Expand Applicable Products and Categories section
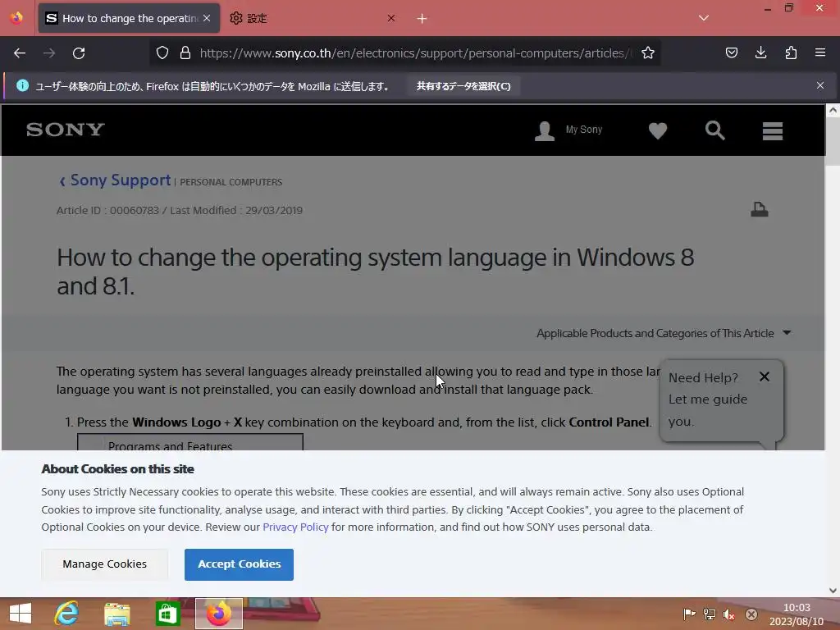The image size is (840, 630). pyautogui.click(x=664, y=333)
